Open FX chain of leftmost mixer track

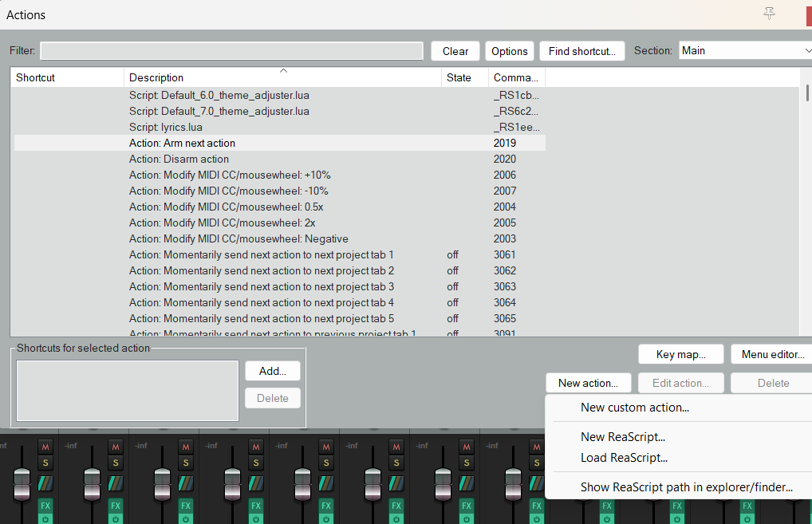click(45, 506)
